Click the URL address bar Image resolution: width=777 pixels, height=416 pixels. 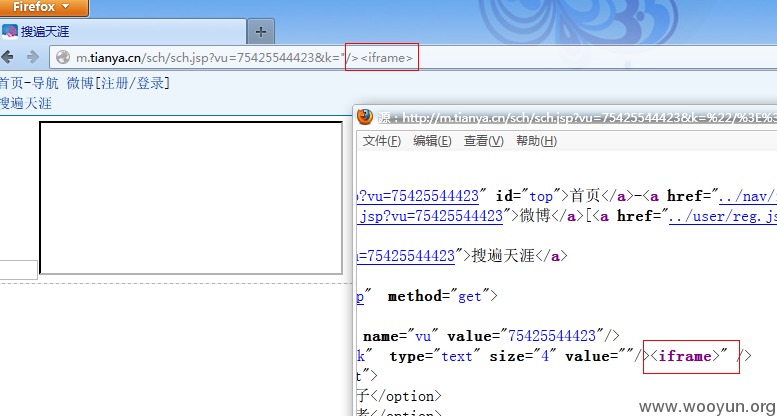tap(413, 58)
